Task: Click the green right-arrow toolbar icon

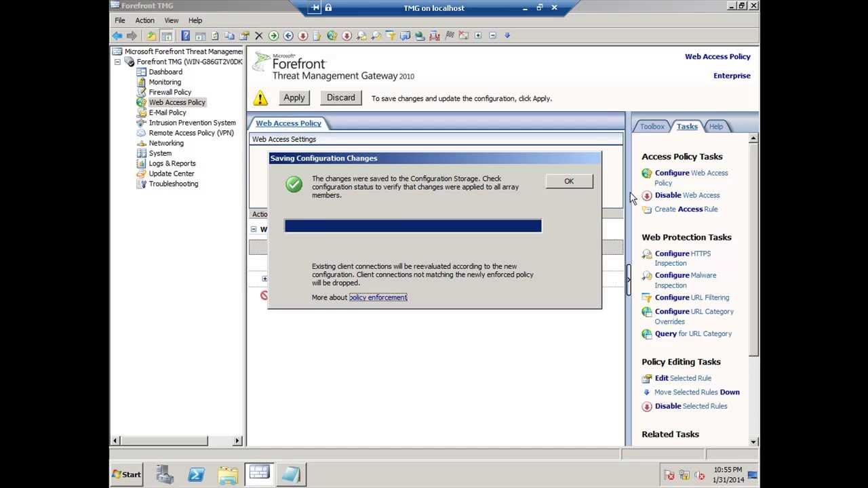Action: click(273, 36)
